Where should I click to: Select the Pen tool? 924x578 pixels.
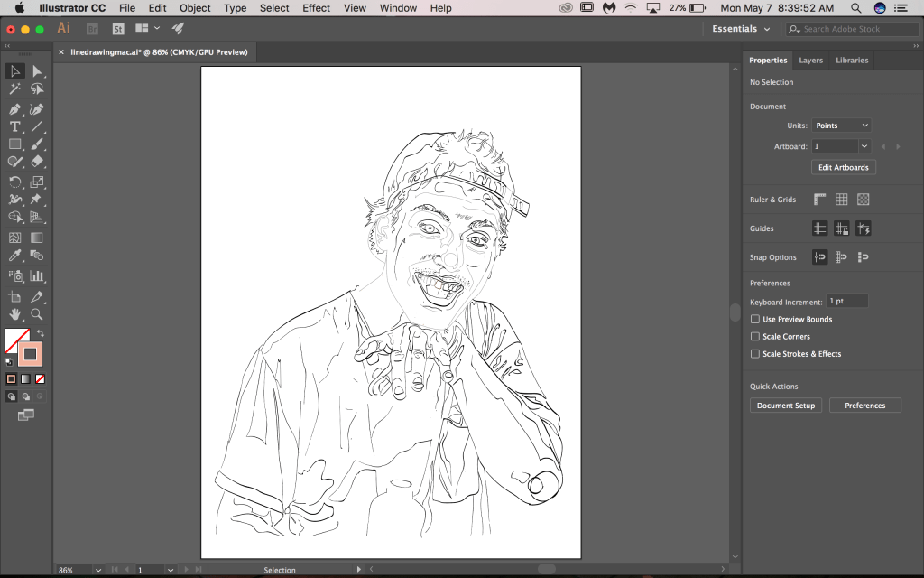pyautogui.click(x=14, y=108)
